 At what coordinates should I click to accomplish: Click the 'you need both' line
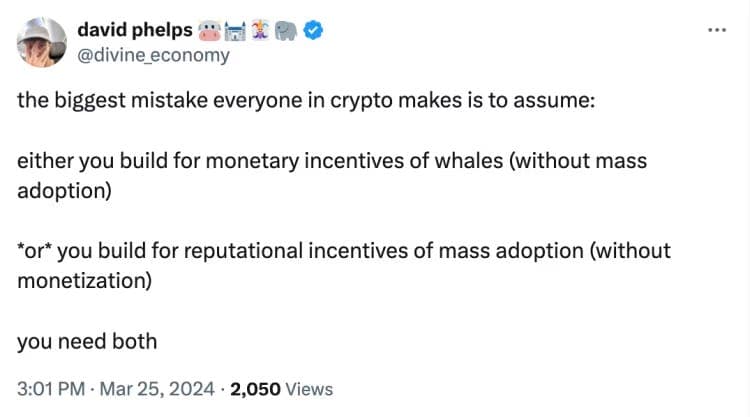coord(87,342)
